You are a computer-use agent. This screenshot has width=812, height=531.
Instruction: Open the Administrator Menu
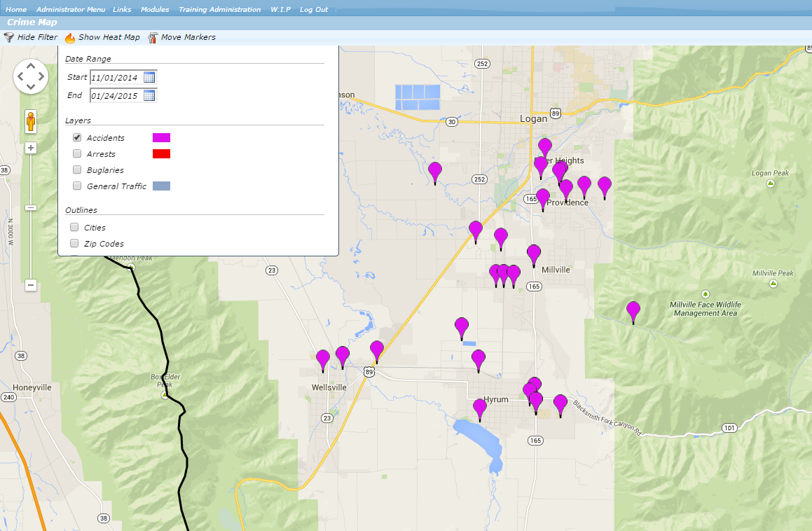coord(70,10)
